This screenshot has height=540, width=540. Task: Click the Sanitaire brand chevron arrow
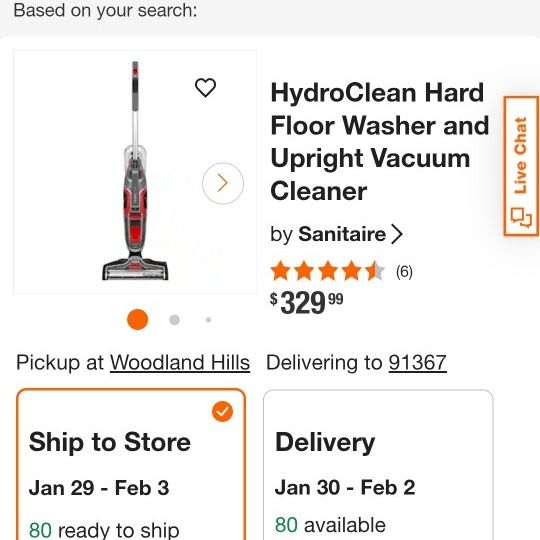[397, 234]
